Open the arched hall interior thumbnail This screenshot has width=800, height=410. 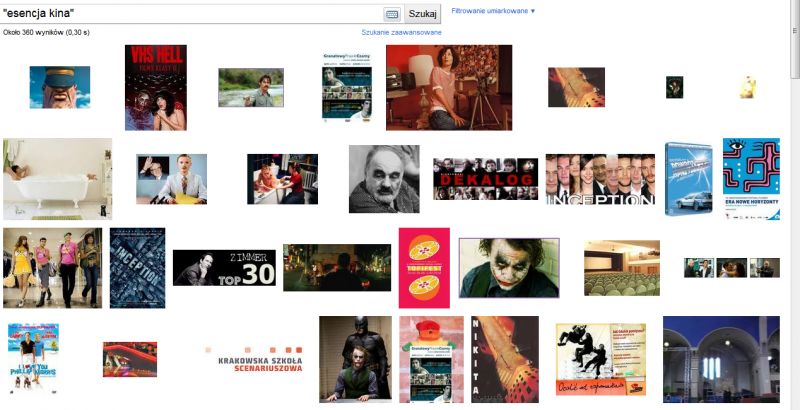click(x=721, y=360)
